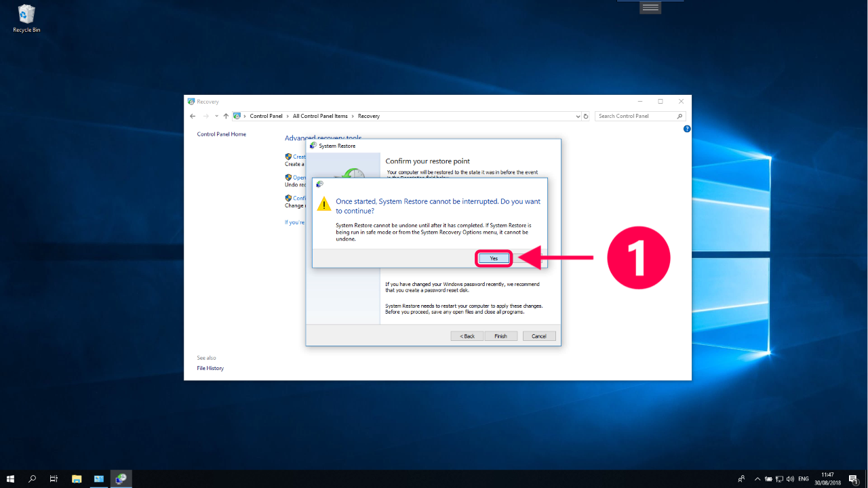Cancel the System Restore wizard
868x488 pixels.
point(539,336)
